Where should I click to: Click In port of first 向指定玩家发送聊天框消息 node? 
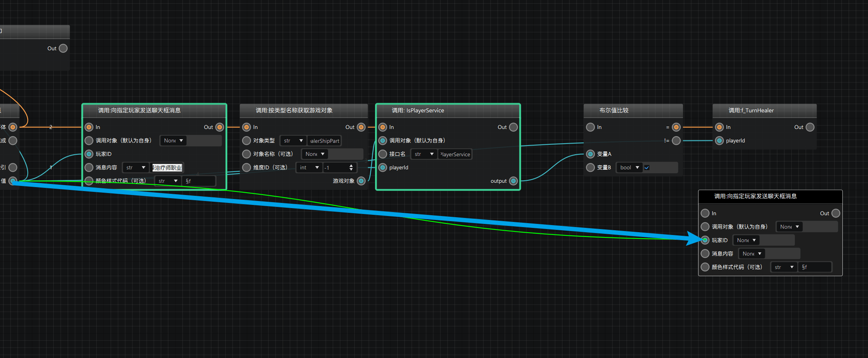[x=89, y=127]
